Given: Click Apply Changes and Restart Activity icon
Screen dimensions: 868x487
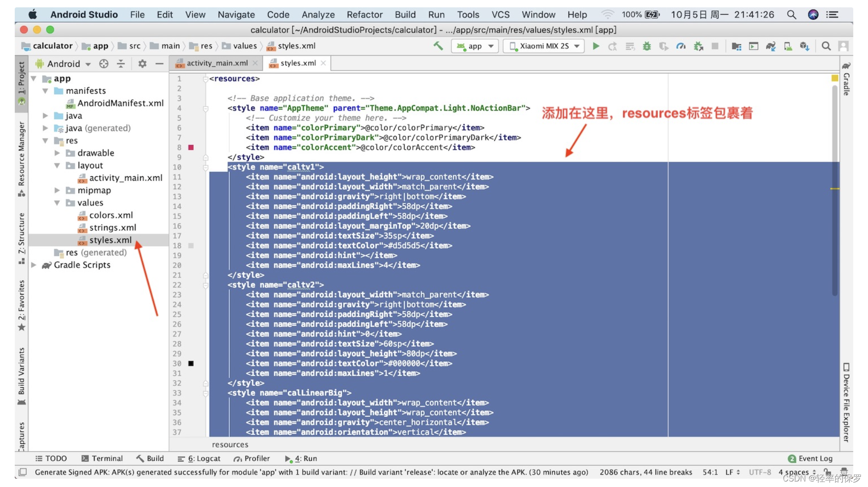Looking at the screenshot, I should (612, 46).
